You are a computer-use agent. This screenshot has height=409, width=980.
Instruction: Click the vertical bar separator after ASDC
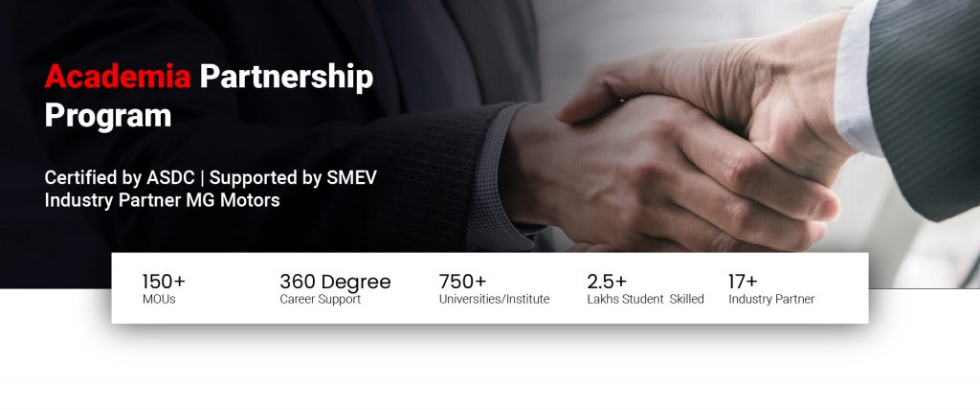click(x=203, y=178)
